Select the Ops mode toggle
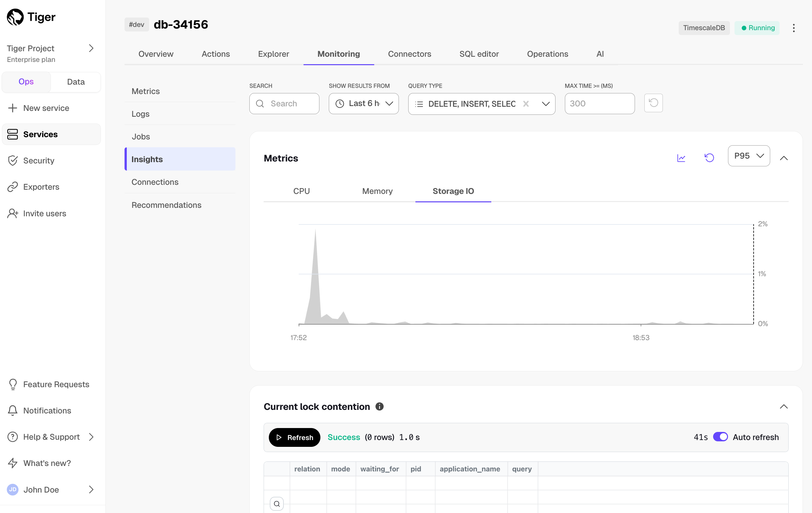The image size is (812, 513). [26, 82]
